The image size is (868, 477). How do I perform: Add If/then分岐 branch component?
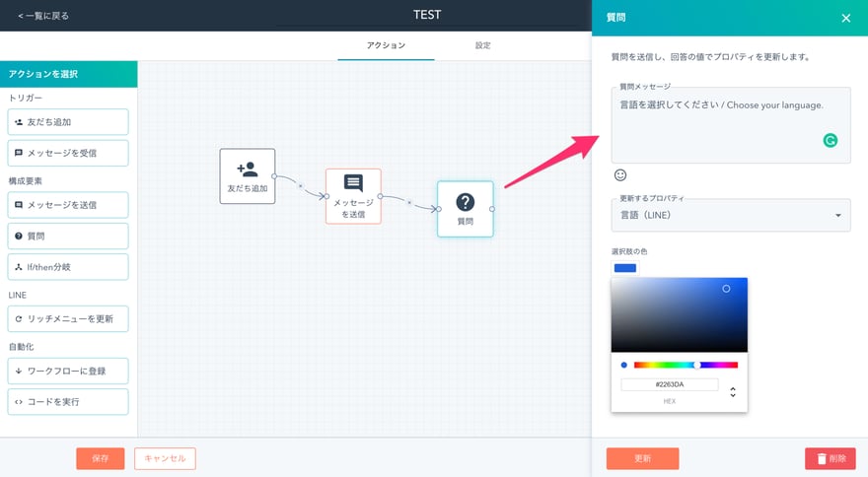tap(68, 267)
